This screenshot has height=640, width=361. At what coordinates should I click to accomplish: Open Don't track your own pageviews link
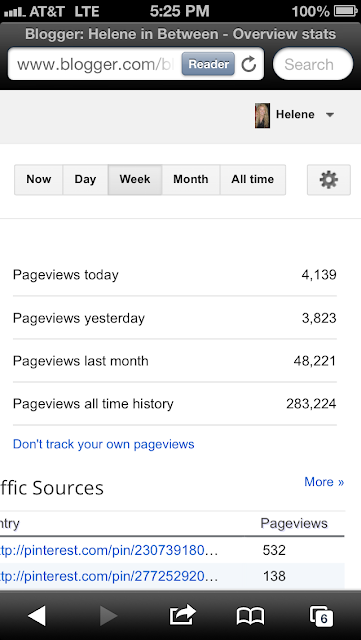104,444
